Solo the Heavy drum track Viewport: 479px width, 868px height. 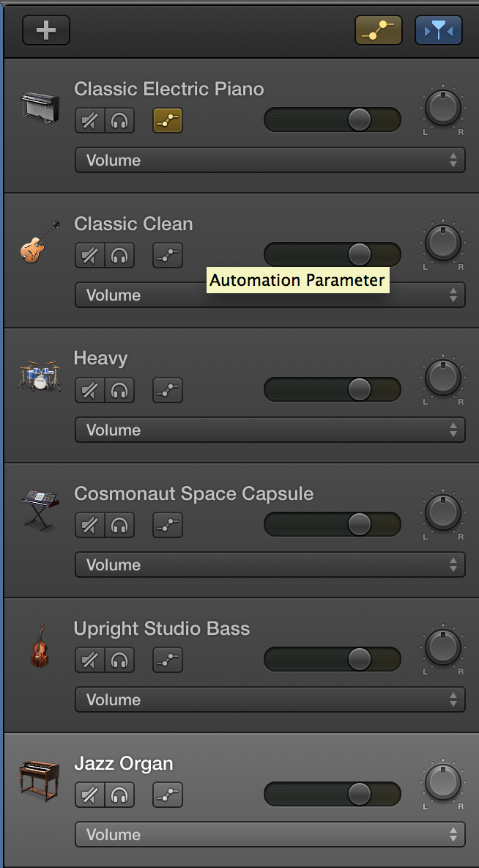click(x=119, y=390)
